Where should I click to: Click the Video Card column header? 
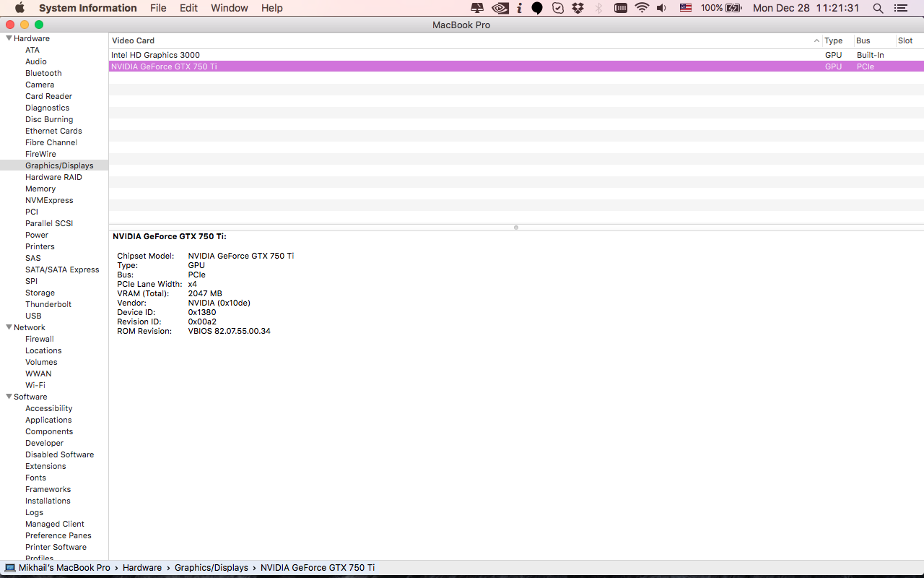[466, 40]
